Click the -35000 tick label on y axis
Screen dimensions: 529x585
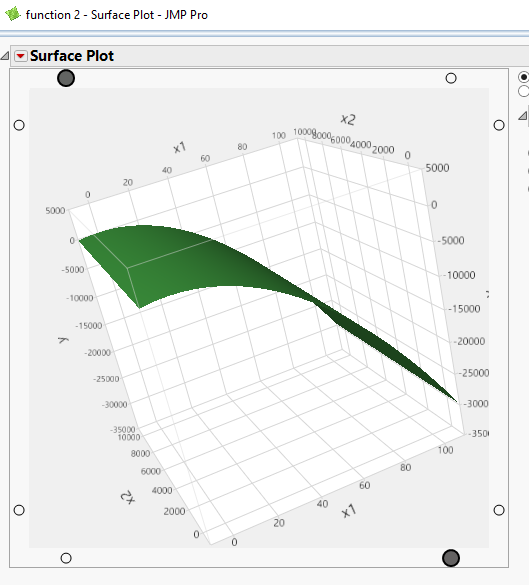point(122,429)
